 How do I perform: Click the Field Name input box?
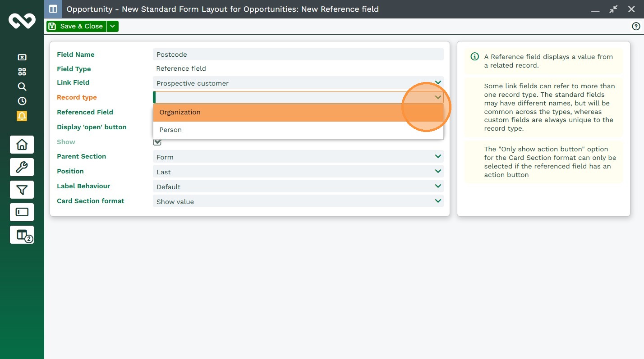[x=298, y=55]
